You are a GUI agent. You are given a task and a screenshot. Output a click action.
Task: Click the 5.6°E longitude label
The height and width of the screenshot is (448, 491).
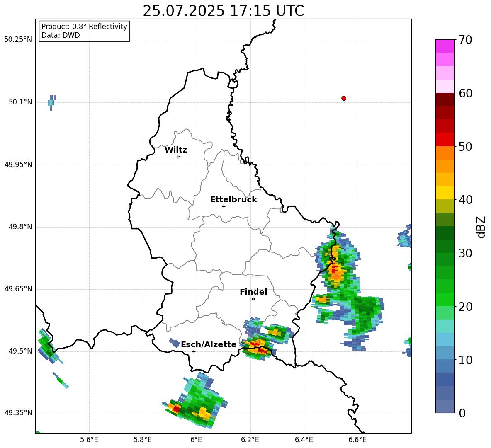click(89, 440)
